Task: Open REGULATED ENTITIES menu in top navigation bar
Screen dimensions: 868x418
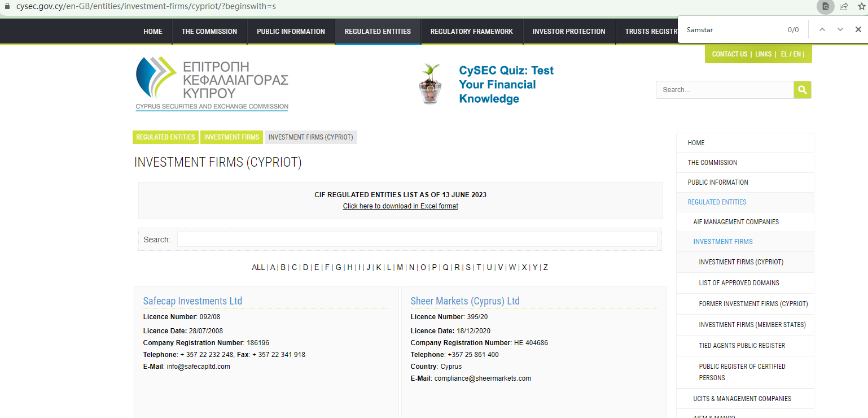Action: coord(378,32)
